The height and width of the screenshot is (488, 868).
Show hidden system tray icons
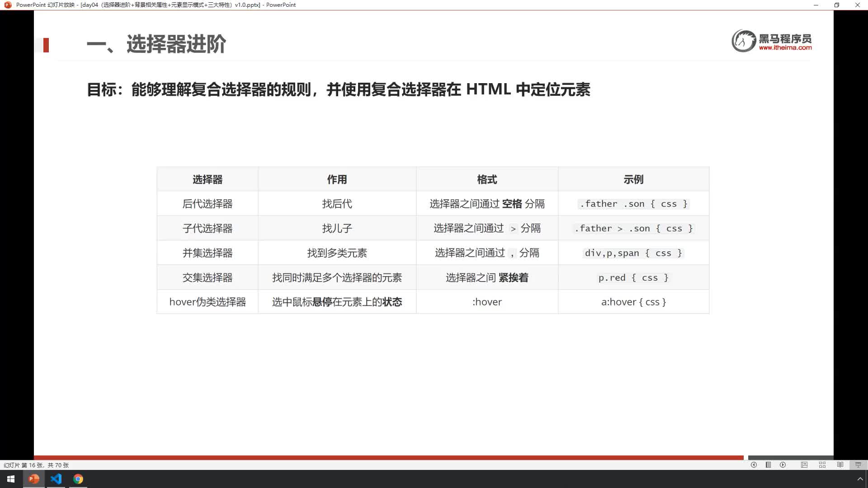[x=860, y=479]
